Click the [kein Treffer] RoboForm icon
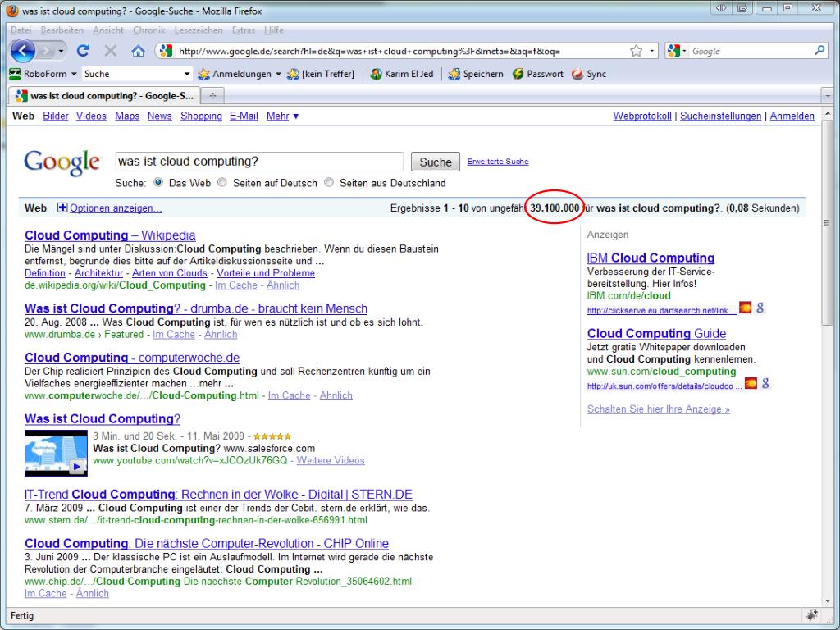Screen dimensions: 840x630 tap(293, 74)
